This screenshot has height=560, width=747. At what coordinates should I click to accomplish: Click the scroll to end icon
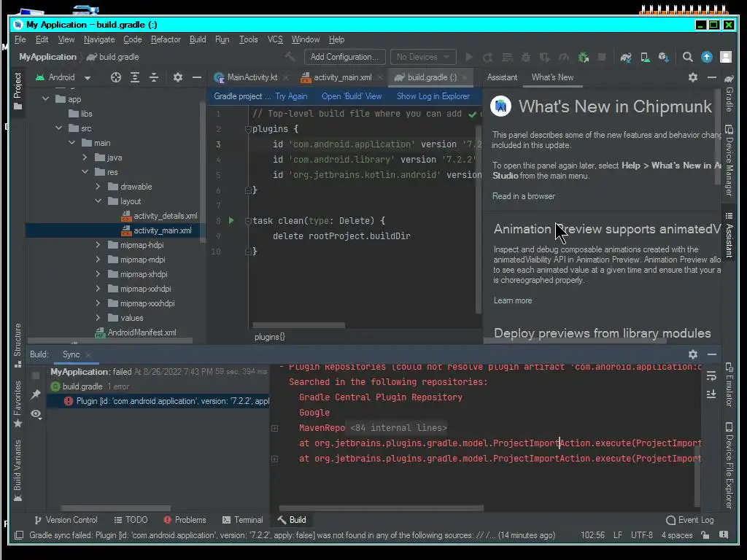click(x=711, y=394)
